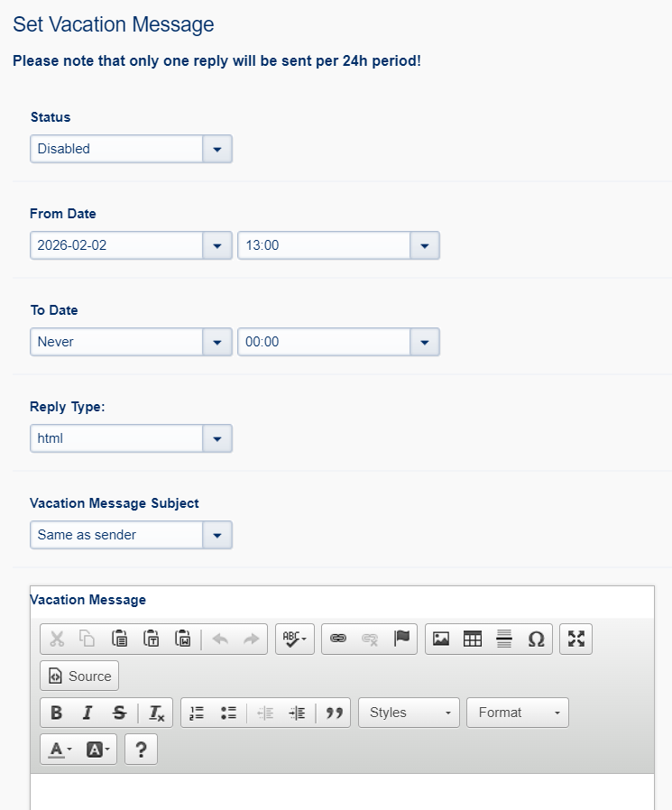This screenshot has height=810, width=672.
Task: Open the Reply Type dropdown
Action: click(x=217, y=438)
